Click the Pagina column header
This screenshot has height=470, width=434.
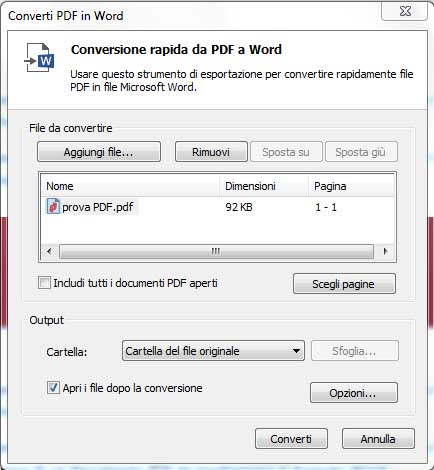[351, 186]
